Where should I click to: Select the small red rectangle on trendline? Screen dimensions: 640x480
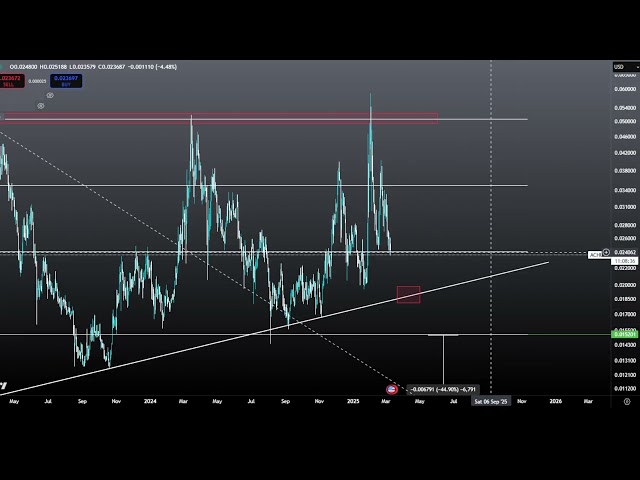pyautogui.click(x=408, y=294)
